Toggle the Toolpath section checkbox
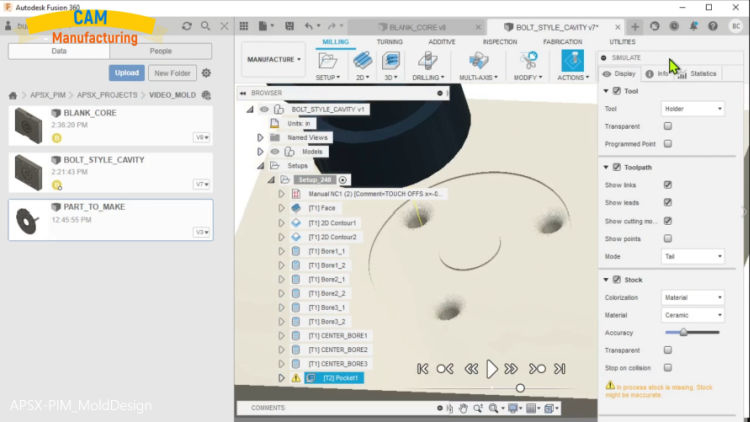This screenshot has width=750, height=422. [x=617, y=167]
